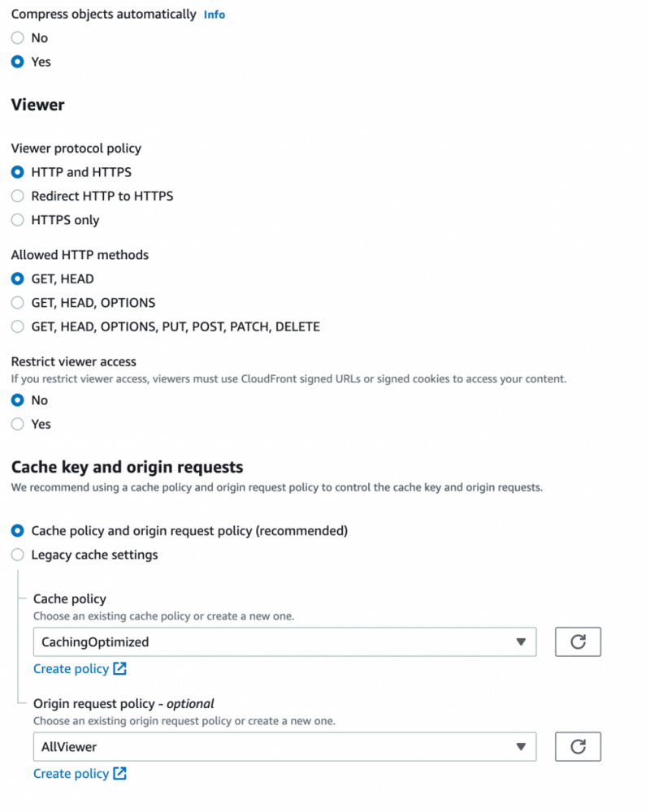Click external-link icon under Origin request policy

pyautogui.click(x=119, y=774)
